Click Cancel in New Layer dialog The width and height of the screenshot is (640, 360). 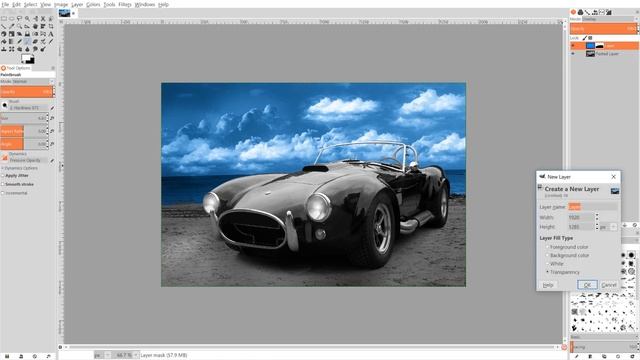(x=609, y=284)
